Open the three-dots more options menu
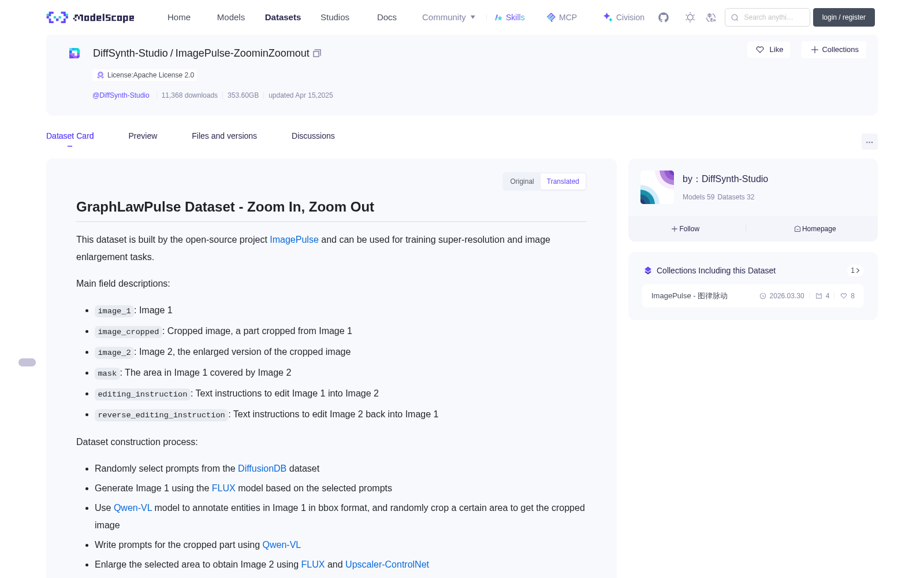 click(870, 142)
